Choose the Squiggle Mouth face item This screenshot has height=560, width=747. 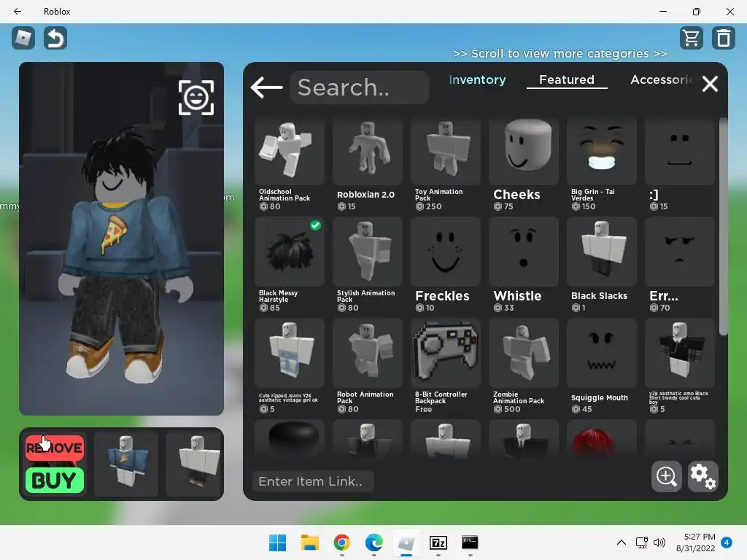tap(602, 366)
